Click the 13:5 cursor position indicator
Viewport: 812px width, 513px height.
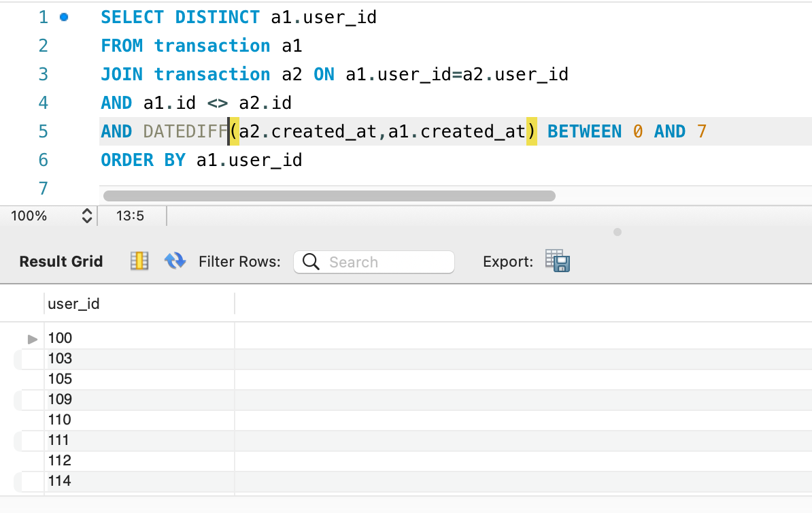point(130,216)
